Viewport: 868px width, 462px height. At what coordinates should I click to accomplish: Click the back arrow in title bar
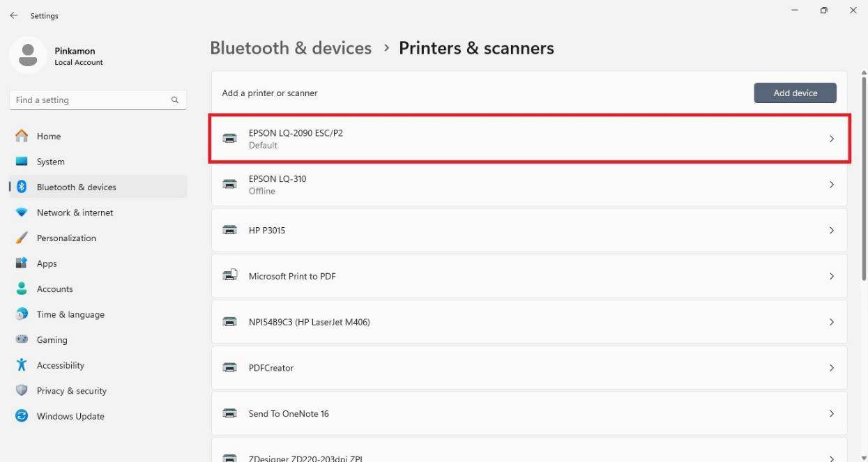click(14, 15)
